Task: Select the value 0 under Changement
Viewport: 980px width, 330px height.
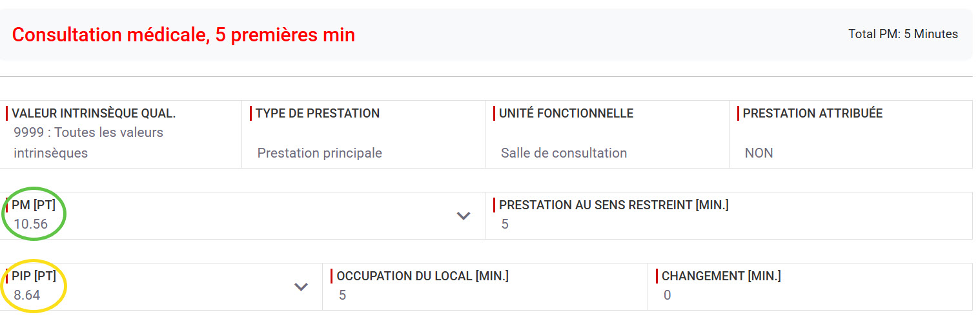Action: point(668,295)
